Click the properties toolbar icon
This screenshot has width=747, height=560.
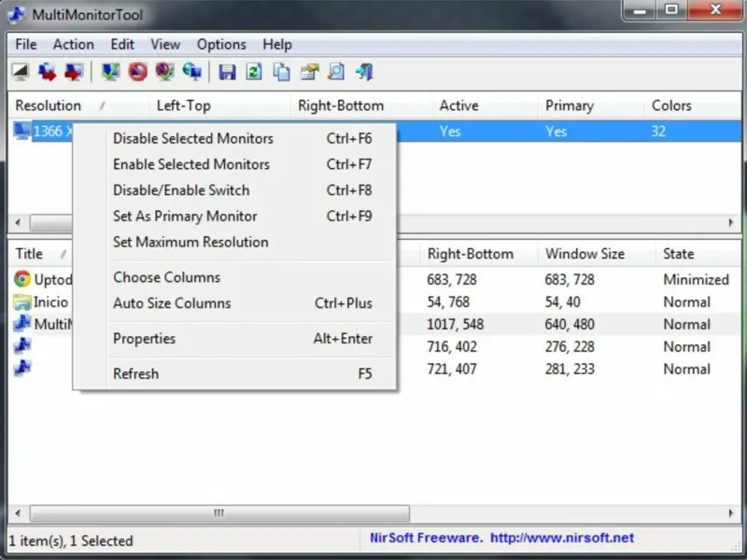point(309,72)
